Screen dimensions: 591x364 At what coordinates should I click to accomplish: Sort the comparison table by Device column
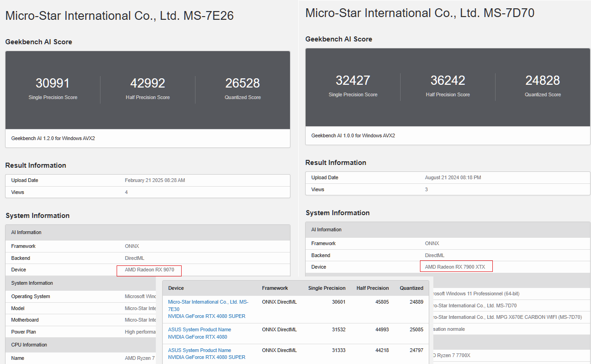click(x=175, y=288)
